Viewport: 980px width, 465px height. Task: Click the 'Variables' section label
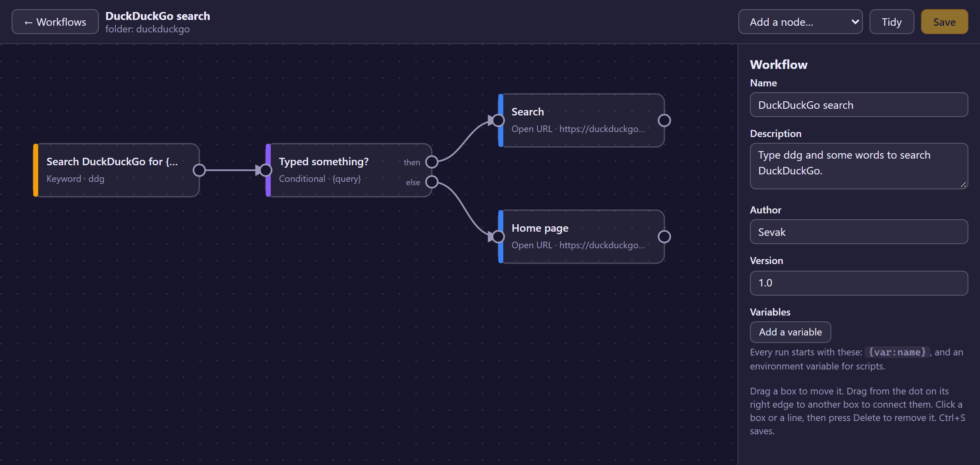pyautogui.click(x=770, y=312)
